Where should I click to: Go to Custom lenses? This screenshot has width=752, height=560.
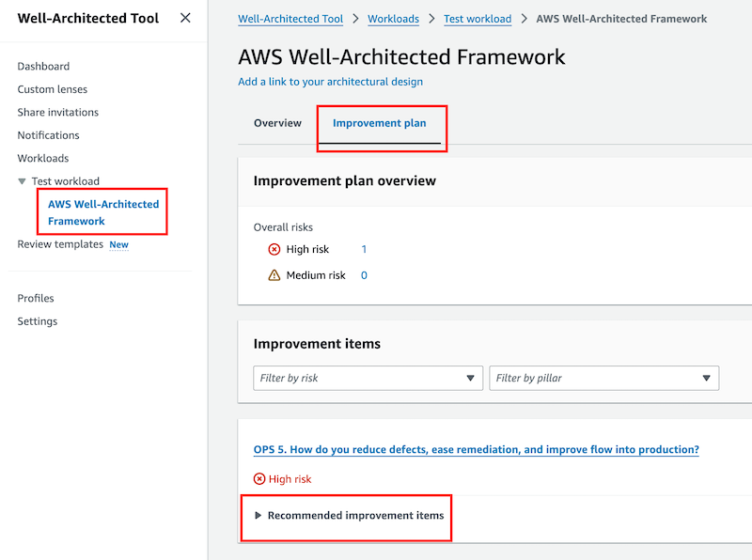tap(53, 89)
